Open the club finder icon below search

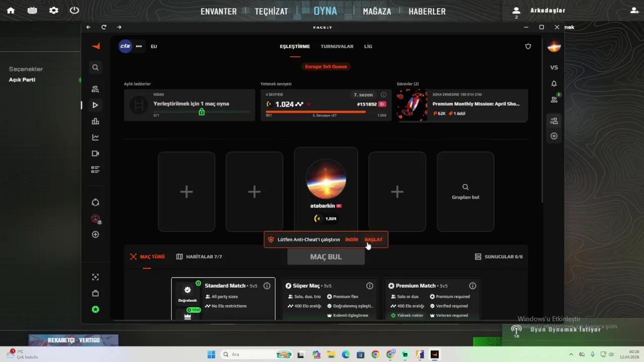click(x=96, y=89)
